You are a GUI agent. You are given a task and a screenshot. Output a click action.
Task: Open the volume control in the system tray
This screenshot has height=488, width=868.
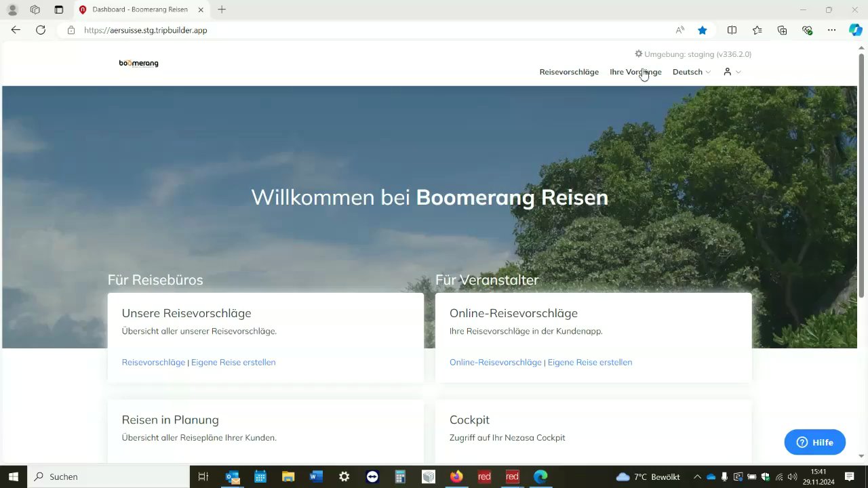pyautogui.click(x=792, y=476)
